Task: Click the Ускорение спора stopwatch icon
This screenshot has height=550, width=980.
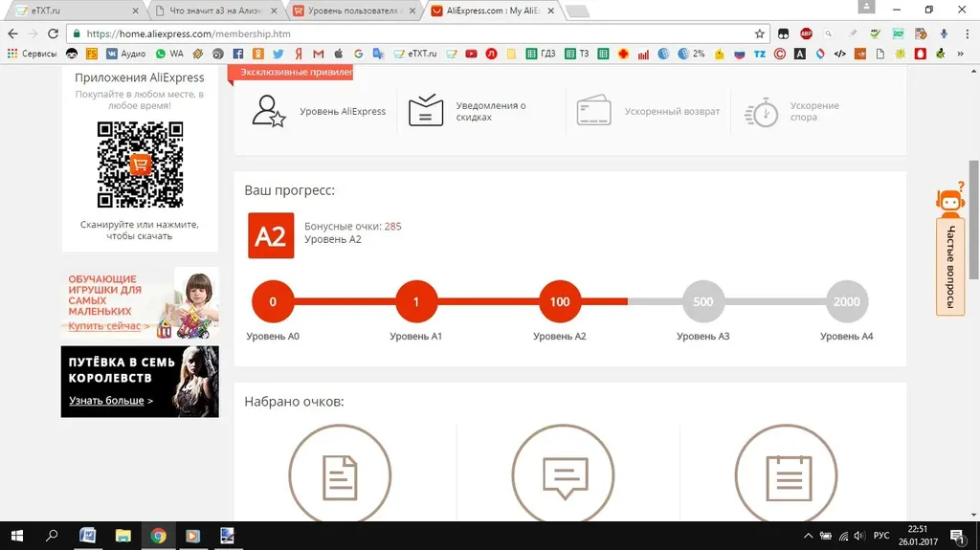Action: point(761,113)
